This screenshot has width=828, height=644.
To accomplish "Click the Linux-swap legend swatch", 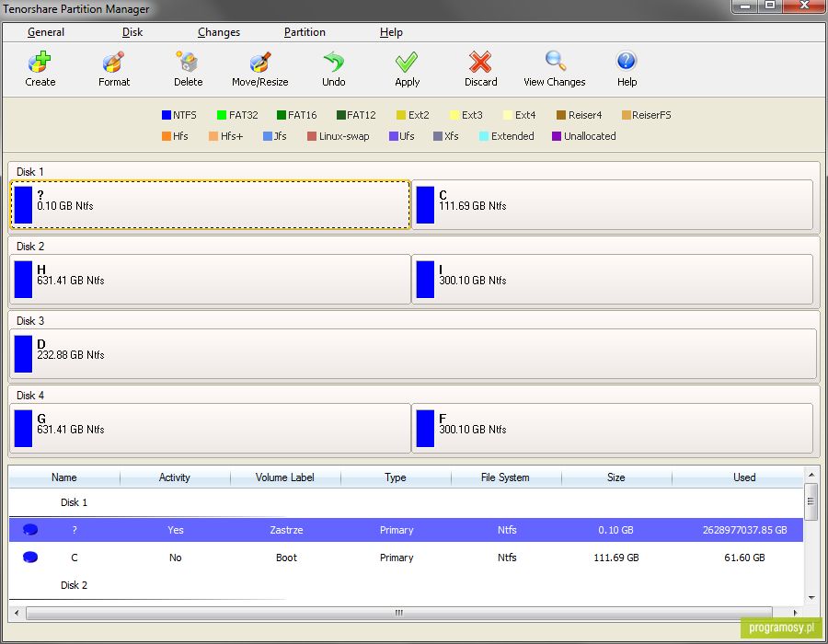I will [312, 136].
